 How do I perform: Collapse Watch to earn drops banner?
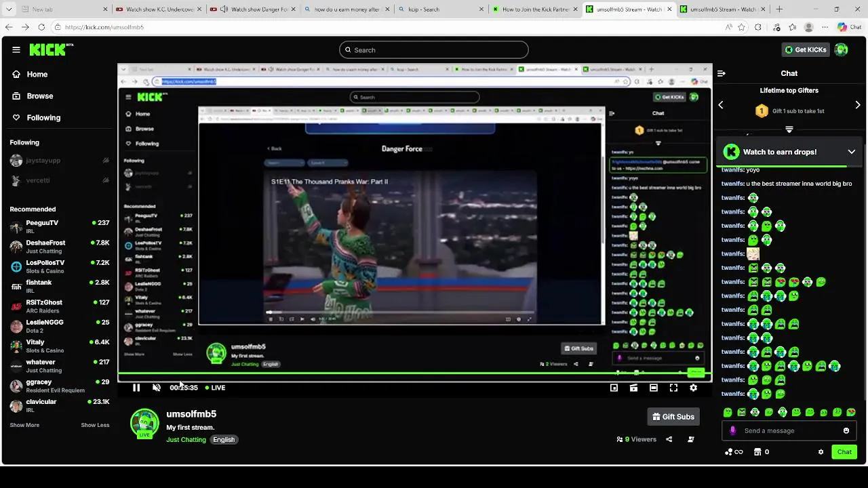[x=852, y=152]
